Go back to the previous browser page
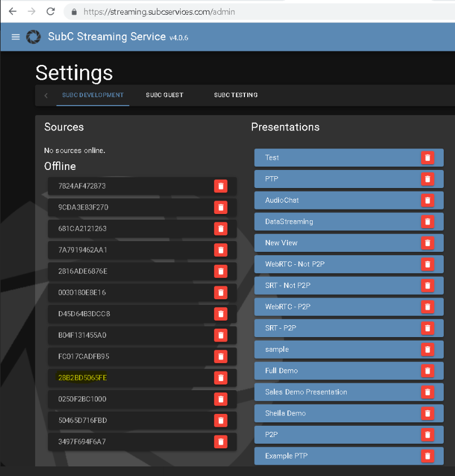 pyautogui.click(x=12, y=11)
